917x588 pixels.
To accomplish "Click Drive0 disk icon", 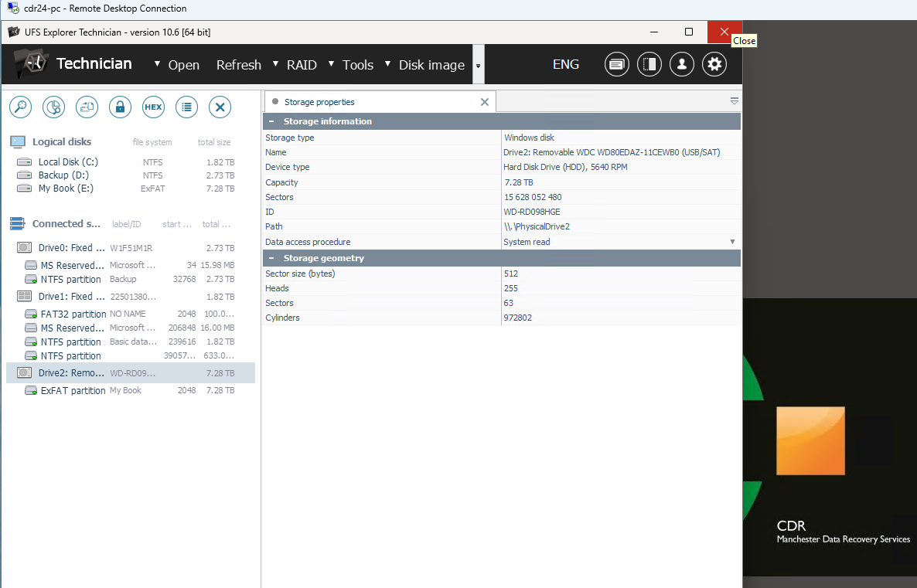I will [x=24, y=248].
